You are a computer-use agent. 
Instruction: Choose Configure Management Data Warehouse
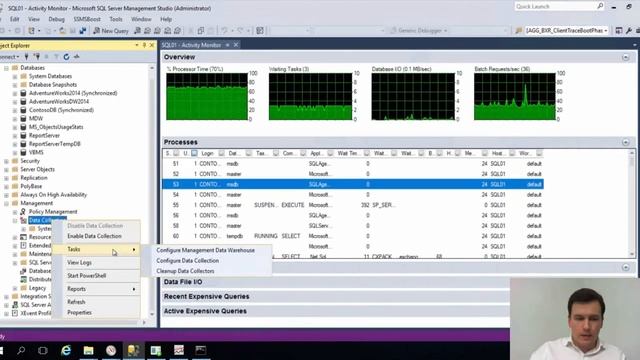(x=206, y=250)
